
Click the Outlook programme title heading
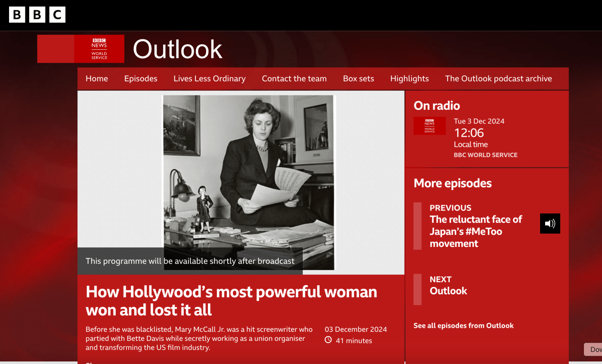tap(177, 49)
